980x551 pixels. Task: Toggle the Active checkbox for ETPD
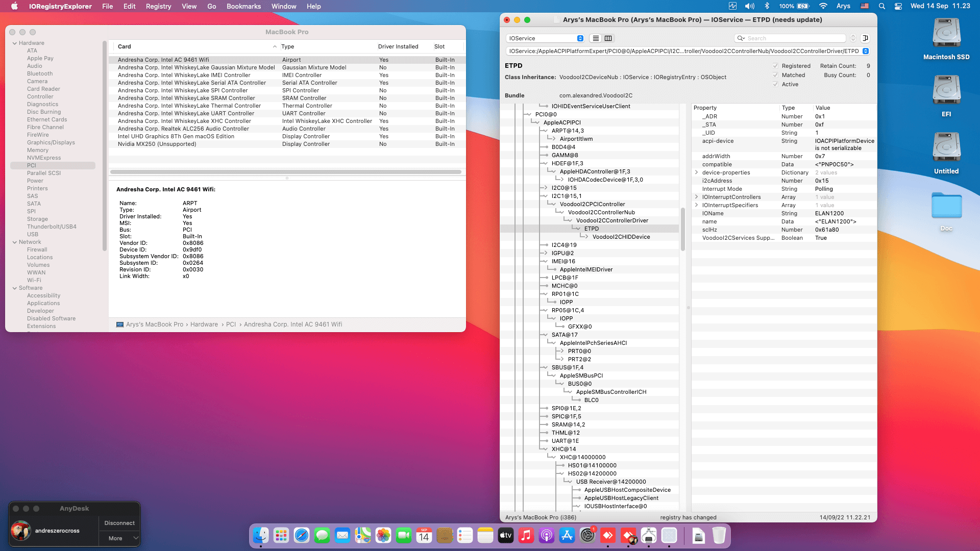775,84
